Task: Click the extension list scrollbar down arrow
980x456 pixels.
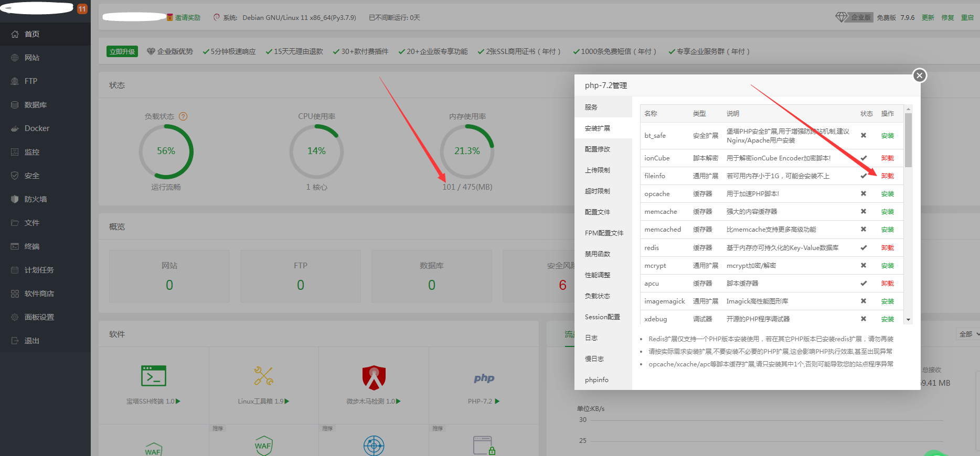Action: pos(908,320)
